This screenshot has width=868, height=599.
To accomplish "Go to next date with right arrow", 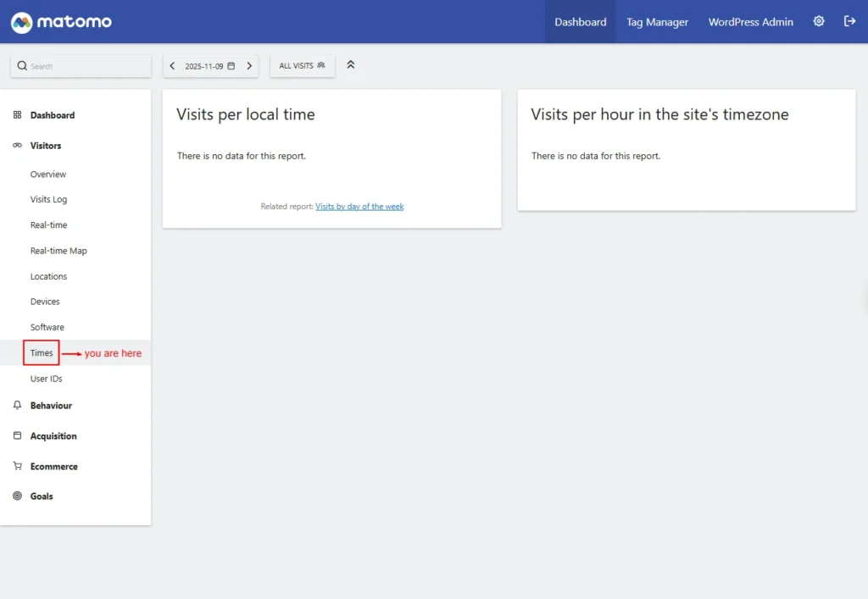I will [249, 66].
